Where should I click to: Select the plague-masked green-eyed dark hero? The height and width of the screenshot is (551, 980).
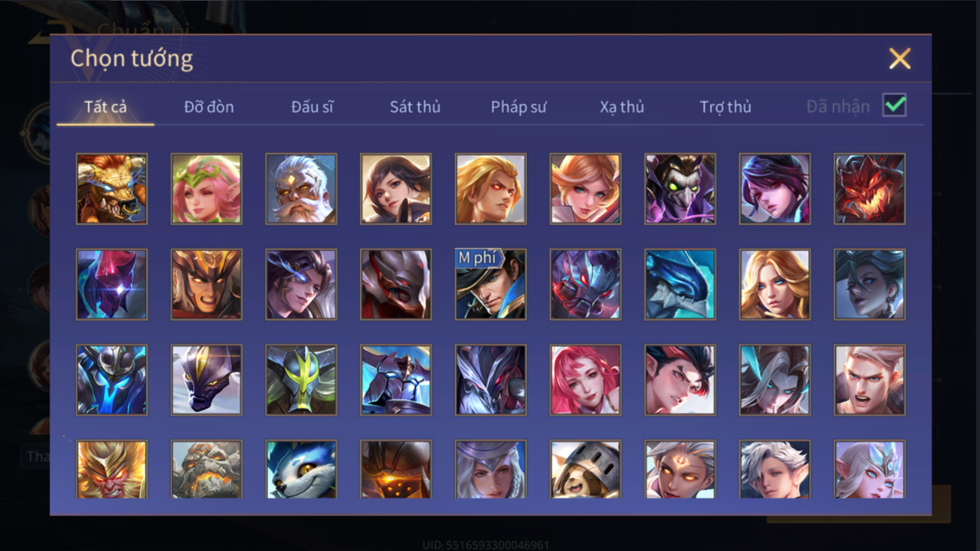click(x=680, y=188)
